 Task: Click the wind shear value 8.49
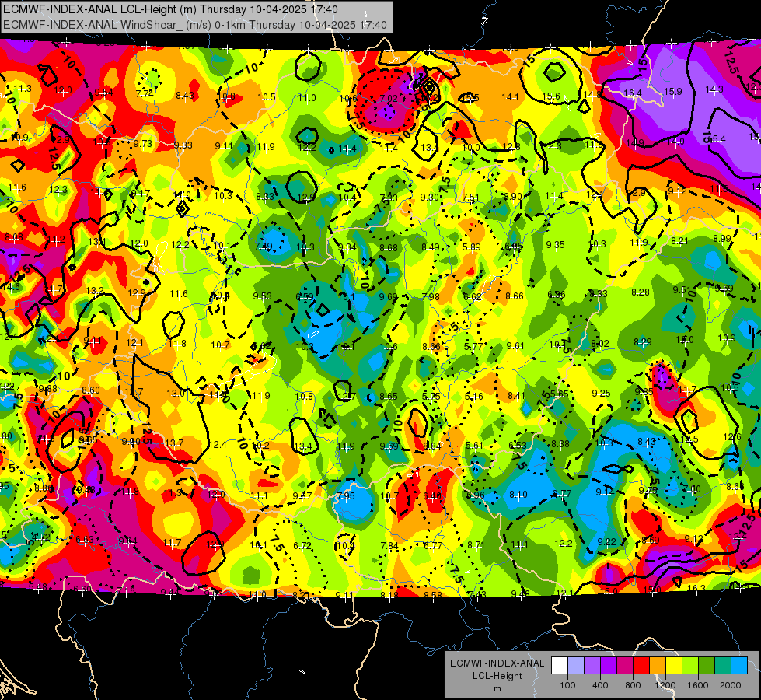(430, 247)
